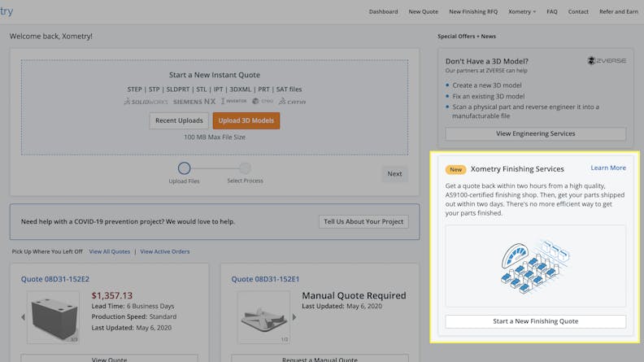Click previous image arrow on first quote

pos(23,317)
